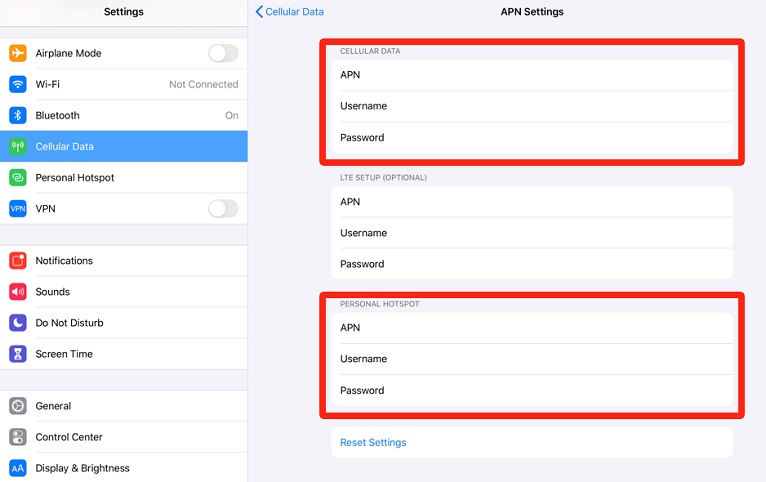Select Cellular Data in the sidebar

pos(124,147)
